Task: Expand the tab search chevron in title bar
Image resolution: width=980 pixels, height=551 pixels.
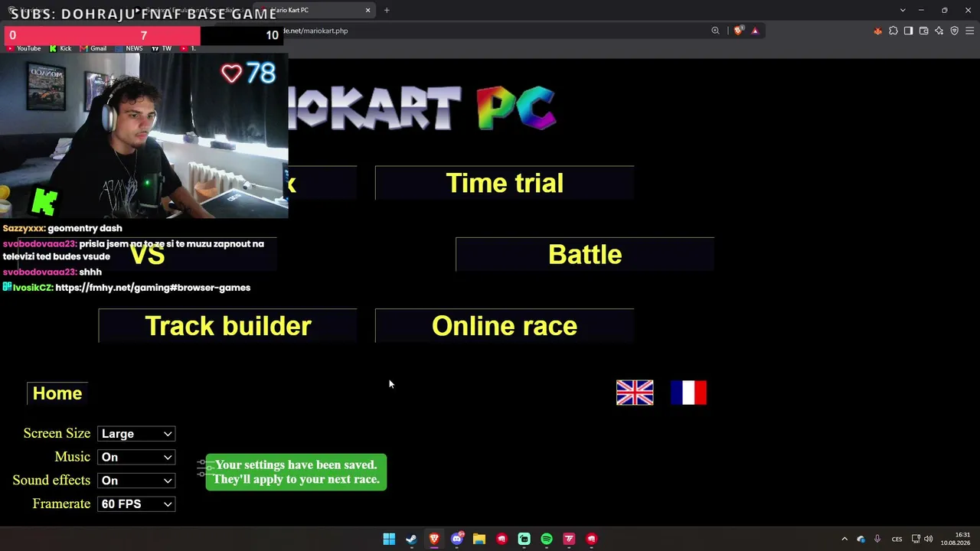Action: coord(903,10)
